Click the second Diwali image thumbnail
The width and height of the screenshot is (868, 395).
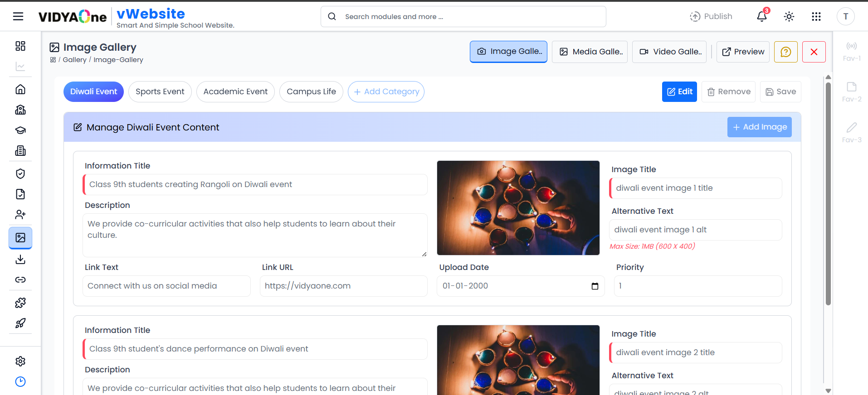pyautogui.click(x=518, y=360)
